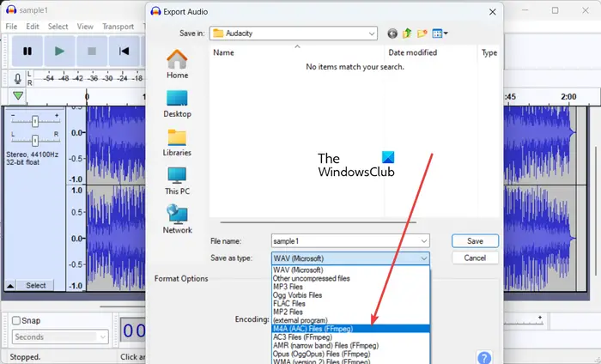Choose (external program) export option
Viewport: 601px width, 364px height.
coord(350,320)
